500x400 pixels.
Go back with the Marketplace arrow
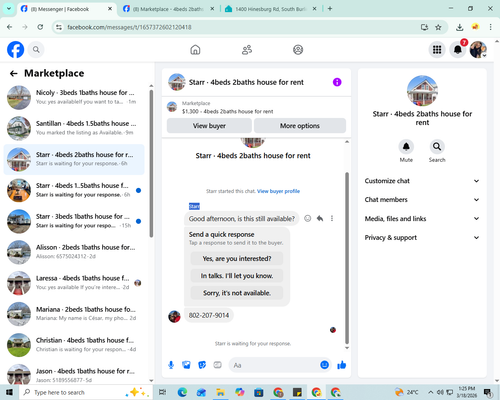[14, 73]
